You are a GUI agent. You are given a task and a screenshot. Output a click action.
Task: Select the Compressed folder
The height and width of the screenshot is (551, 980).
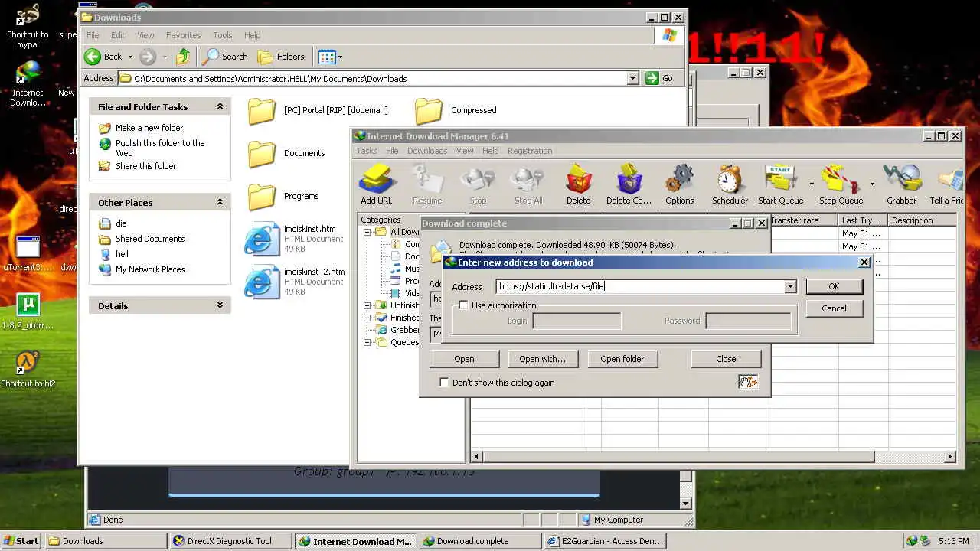tap(456, 110)
